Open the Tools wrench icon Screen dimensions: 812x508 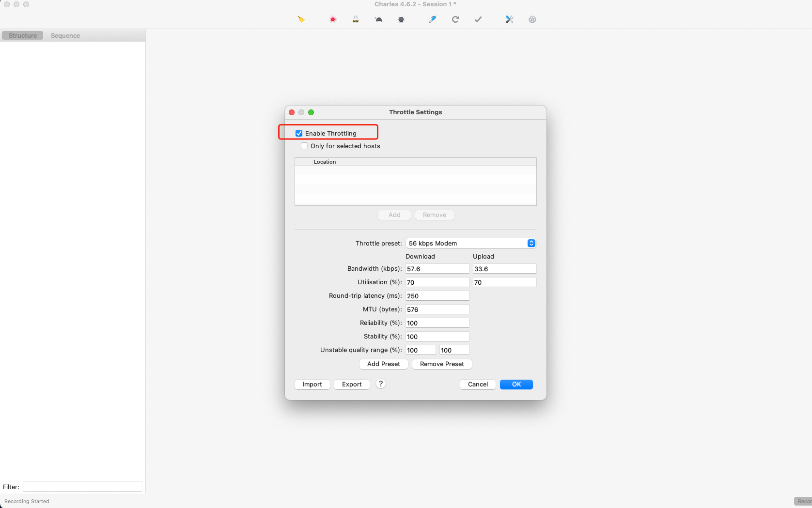click(510, 19)
